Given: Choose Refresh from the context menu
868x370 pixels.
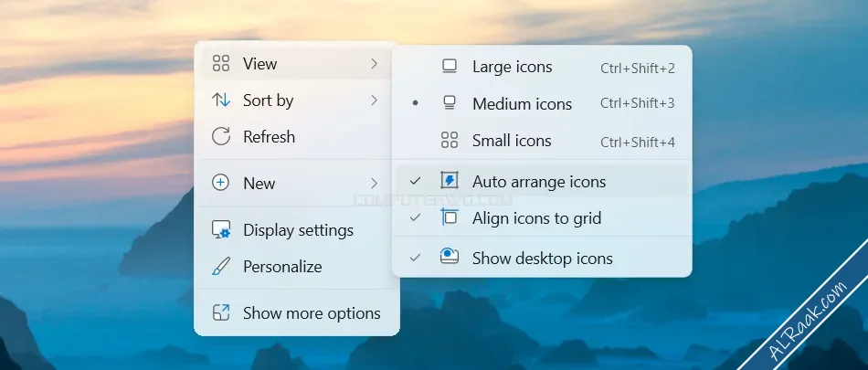Looking at the screenshot, I should pyautogui.click(x=296, y=136).
